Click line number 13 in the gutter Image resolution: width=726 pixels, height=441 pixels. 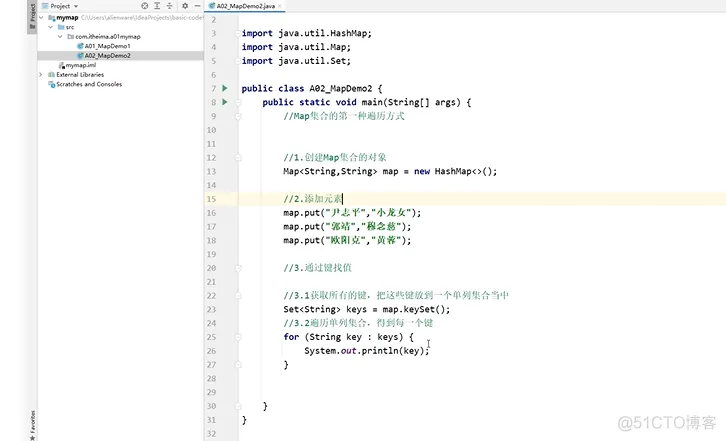[211, 171]
